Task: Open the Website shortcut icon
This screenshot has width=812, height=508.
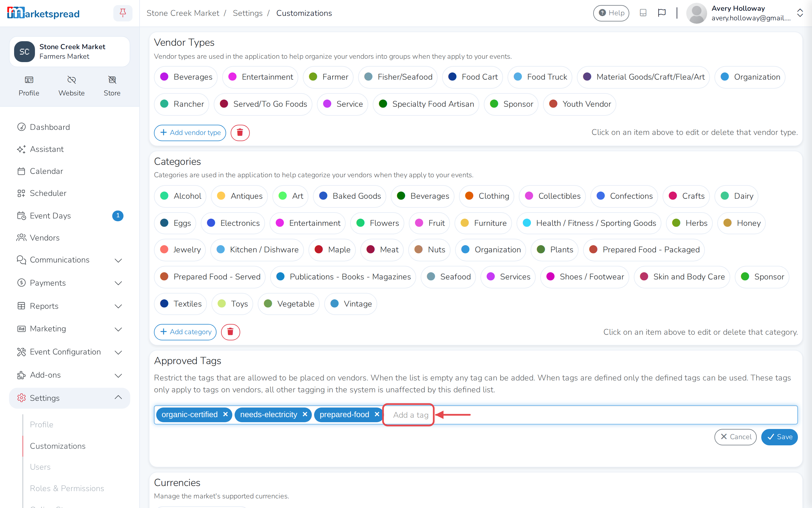Action: tap(71, 86)
